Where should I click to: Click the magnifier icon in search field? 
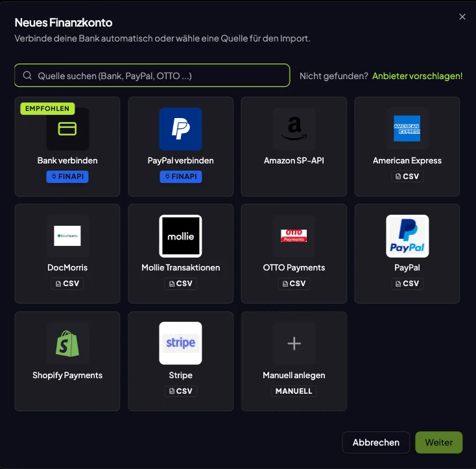click(27, 75)
